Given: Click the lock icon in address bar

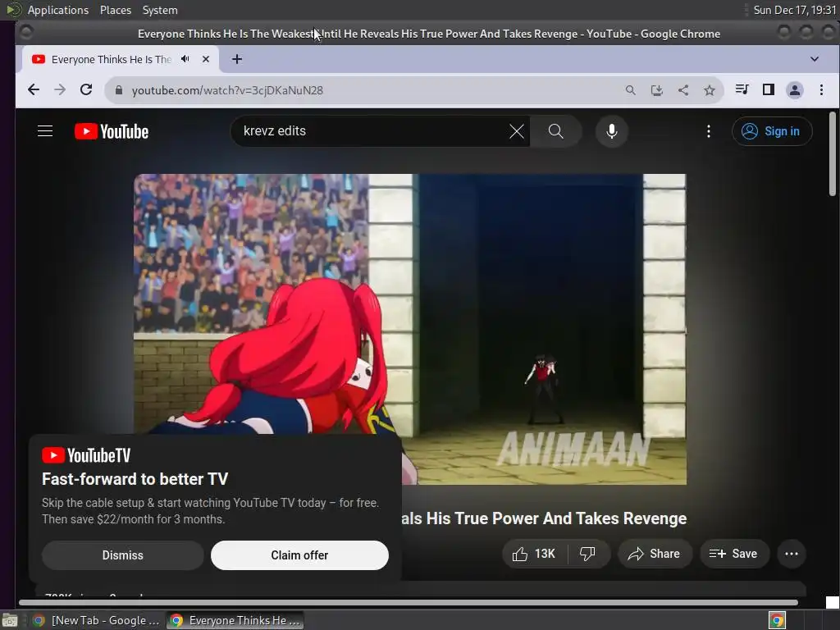Looking at the screenshot, I should [x=119, y=90].
